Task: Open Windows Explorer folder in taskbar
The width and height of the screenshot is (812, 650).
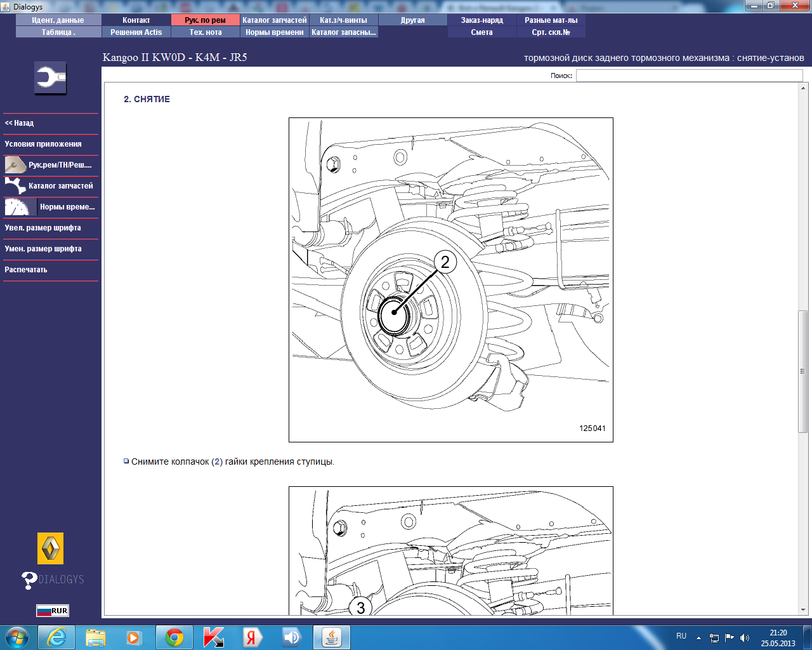Action: pos(96,637)
